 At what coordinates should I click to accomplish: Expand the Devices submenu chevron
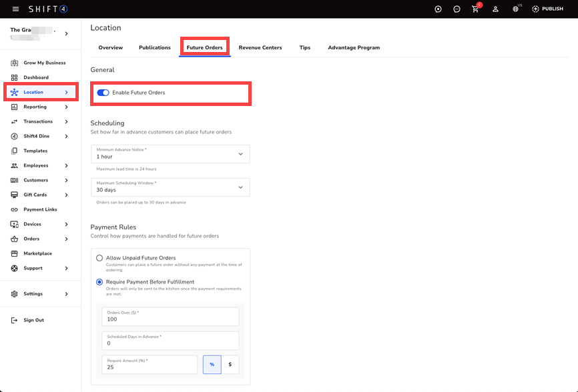click(x=66, y=224)
